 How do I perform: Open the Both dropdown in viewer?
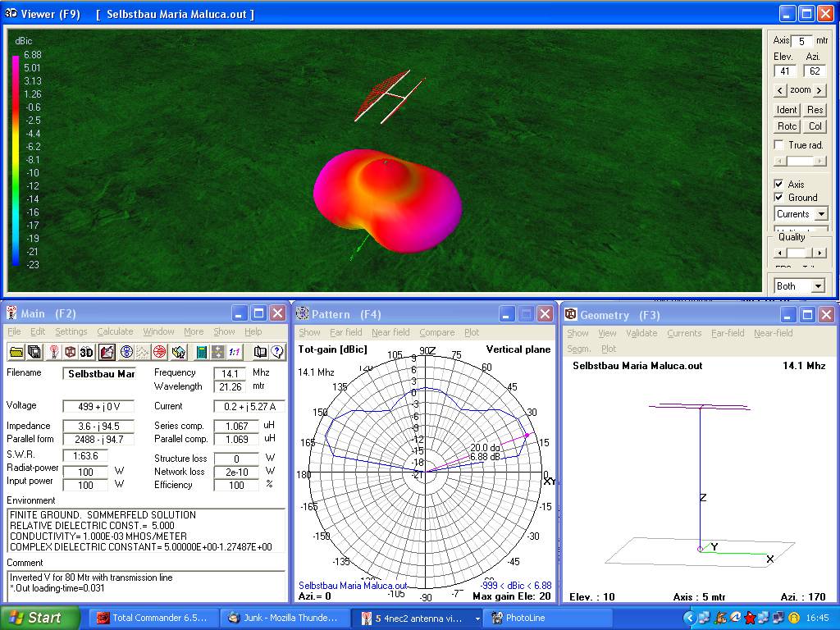[817, 286]
